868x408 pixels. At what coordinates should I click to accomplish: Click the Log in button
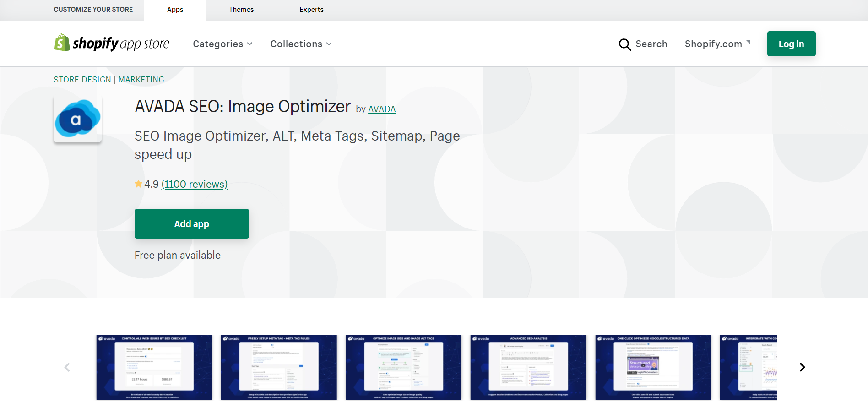click(x=791, y=44)
